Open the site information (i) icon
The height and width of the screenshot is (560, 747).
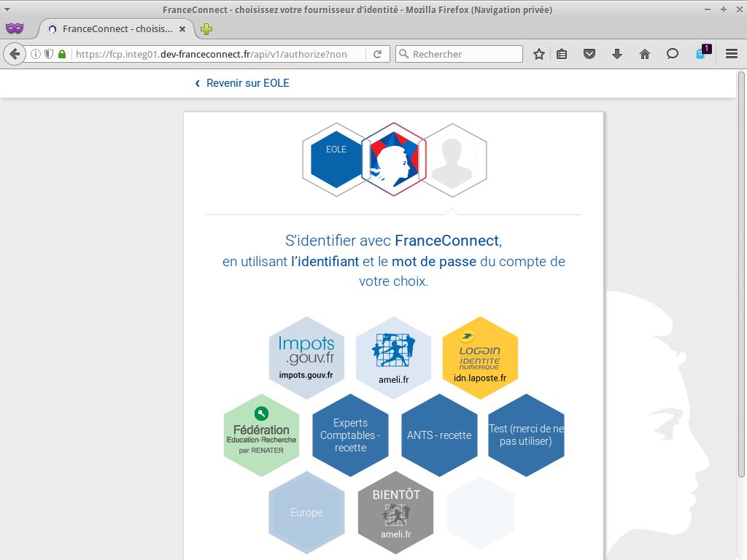click(35, 54)
